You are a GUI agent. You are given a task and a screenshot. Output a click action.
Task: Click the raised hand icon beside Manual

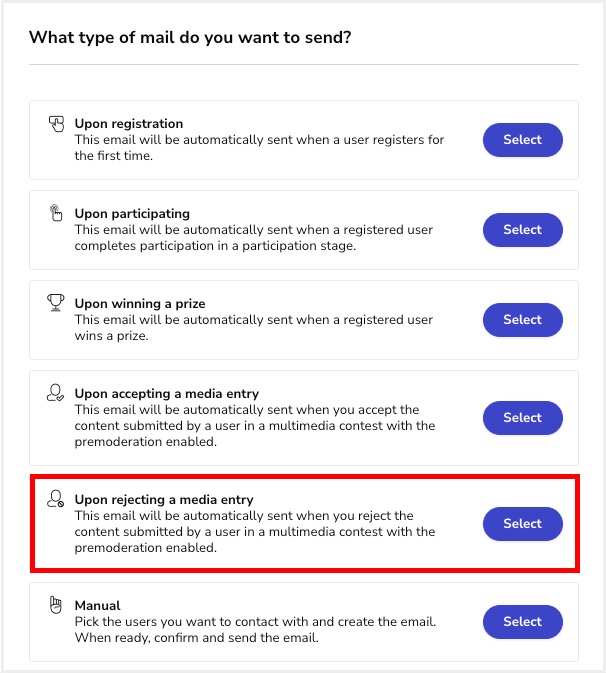point(56,605)
